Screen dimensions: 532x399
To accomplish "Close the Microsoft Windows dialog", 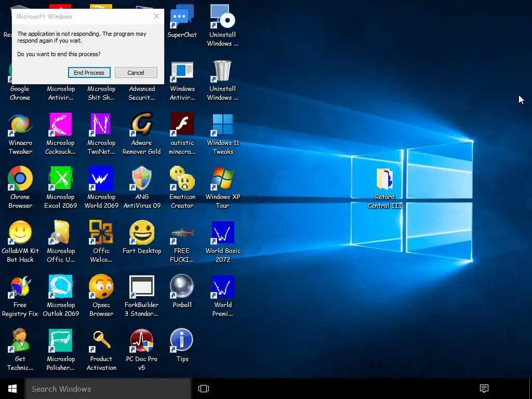I will tap(156, 16).
